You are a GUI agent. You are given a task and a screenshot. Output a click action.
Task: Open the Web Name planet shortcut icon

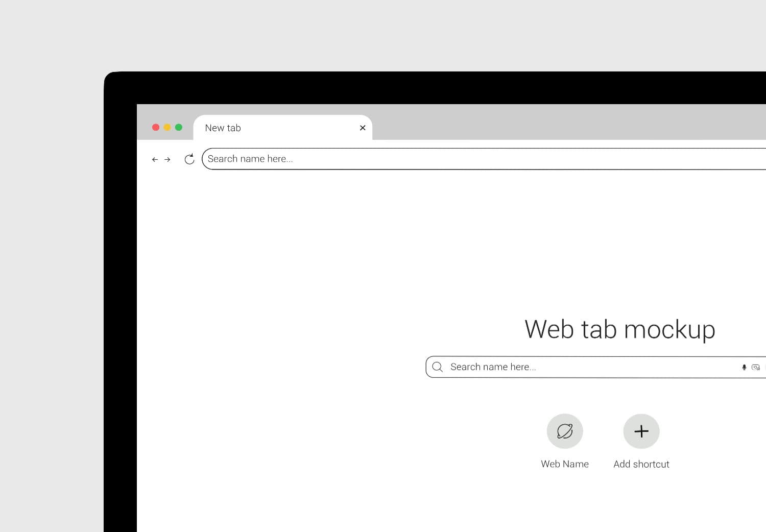pos(565,431)
